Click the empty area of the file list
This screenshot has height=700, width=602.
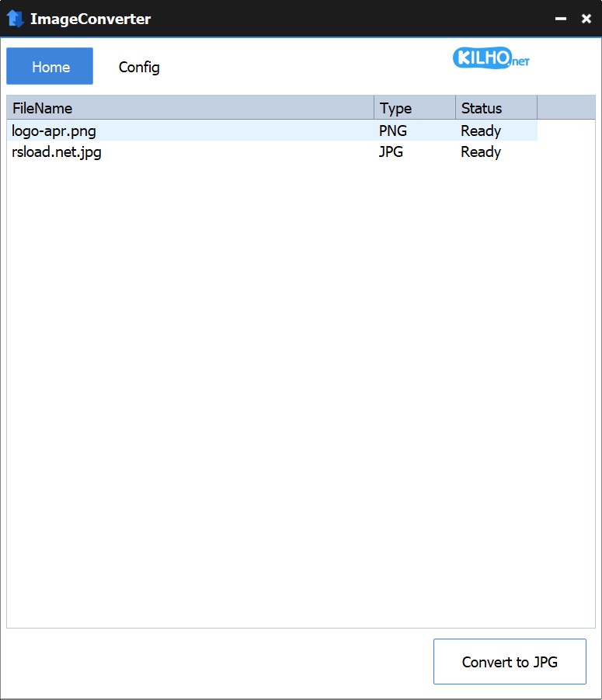(301, 388)
